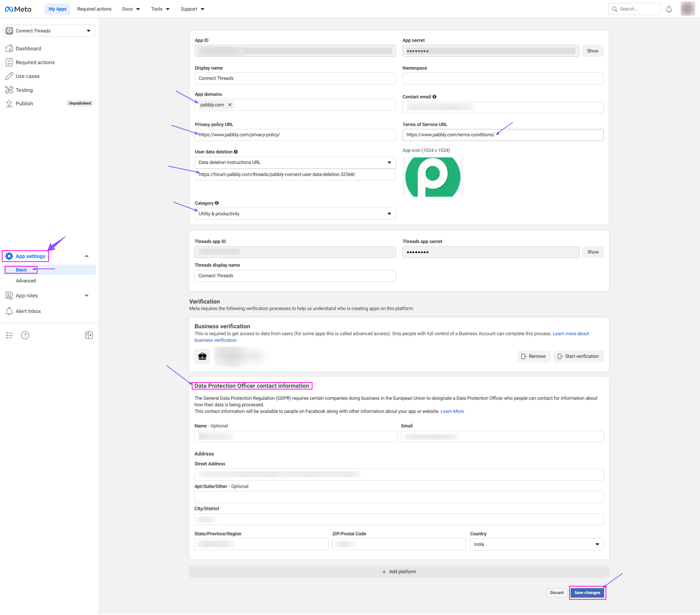The width and height of the screenshot is (700, 615).
Task: Click the business verification briefcase icon
Action: [x=202, y=356]
